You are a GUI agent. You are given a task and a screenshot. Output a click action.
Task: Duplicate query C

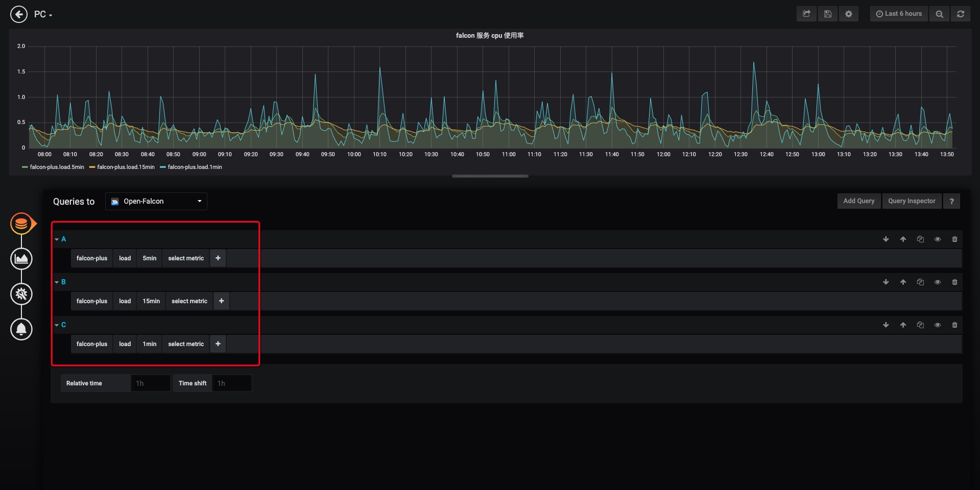[920, 325]
